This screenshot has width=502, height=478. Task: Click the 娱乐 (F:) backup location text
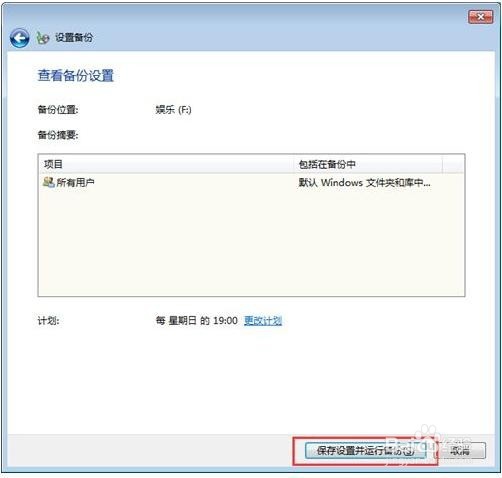pyautogui.click(x=173, y=110)
